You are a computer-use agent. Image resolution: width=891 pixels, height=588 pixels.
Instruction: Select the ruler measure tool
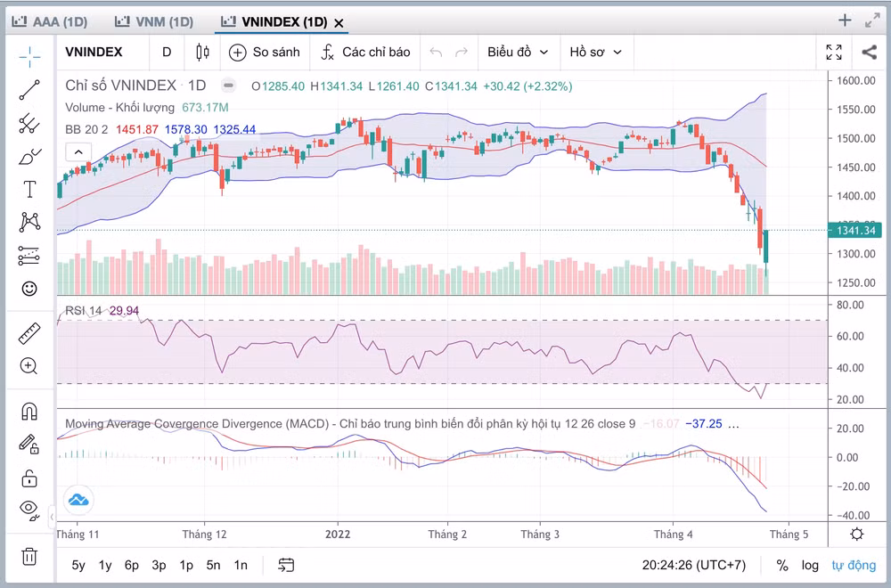[29, 333]
